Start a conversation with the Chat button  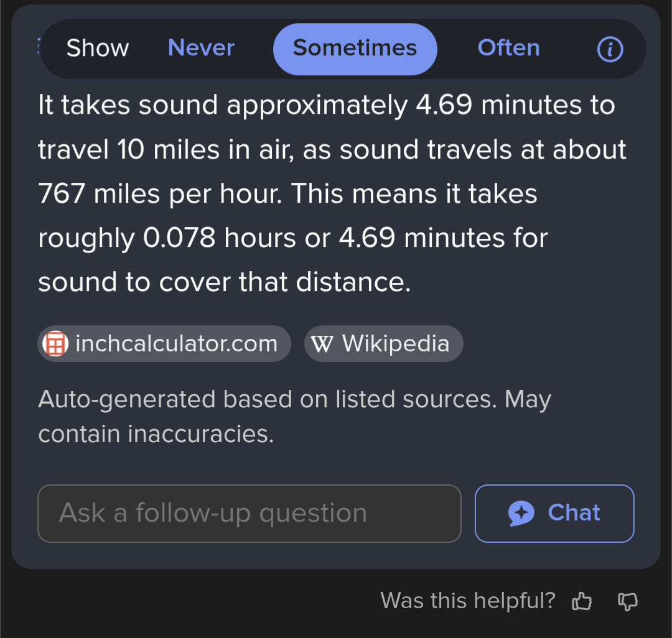pyautogui.click(x=554, y=514)
